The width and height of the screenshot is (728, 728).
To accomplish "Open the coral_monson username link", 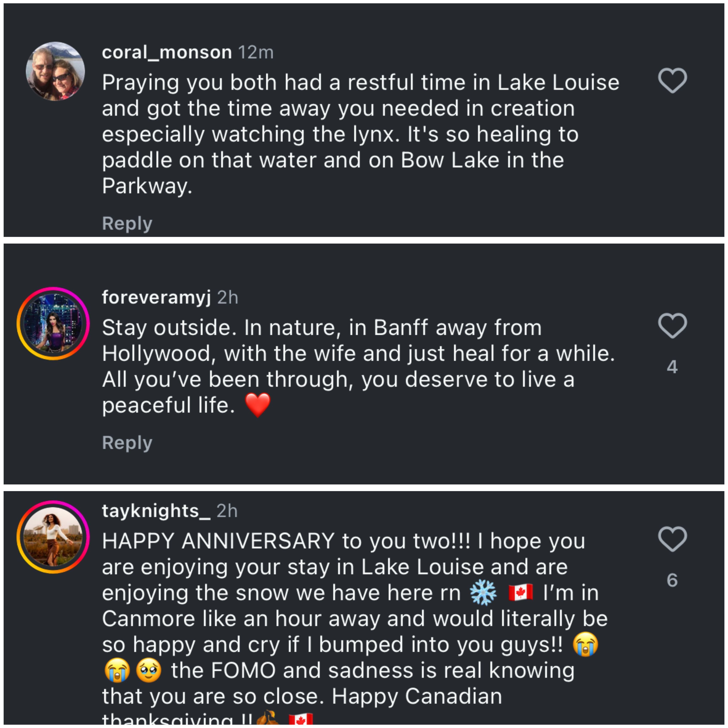I will pos(166,52).
